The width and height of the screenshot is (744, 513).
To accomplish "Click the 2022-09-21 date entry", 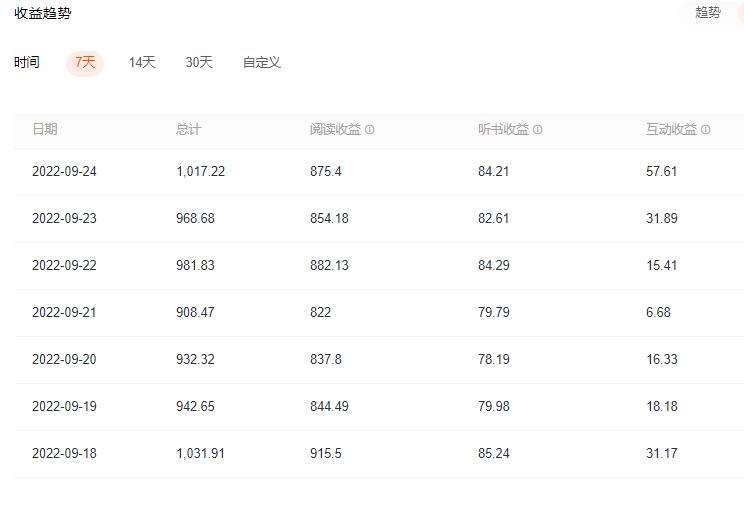I will 64,313.
